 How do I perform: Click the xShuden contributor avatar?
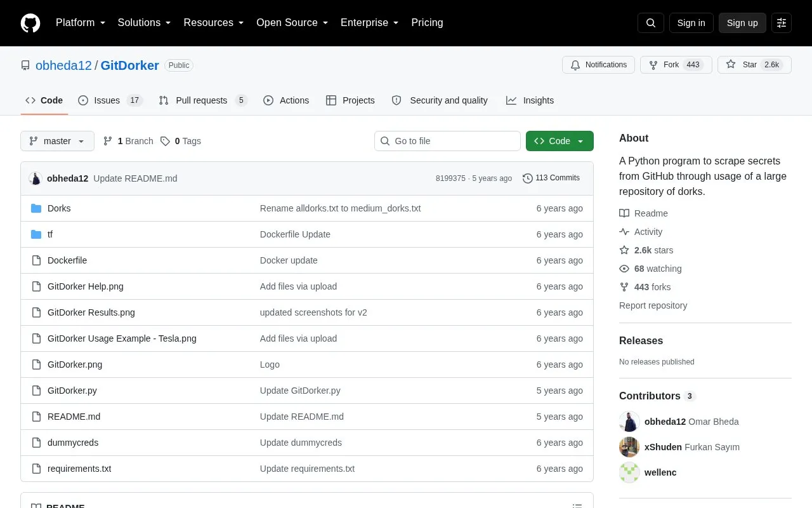pyautogui.click(x=629, y=447)
